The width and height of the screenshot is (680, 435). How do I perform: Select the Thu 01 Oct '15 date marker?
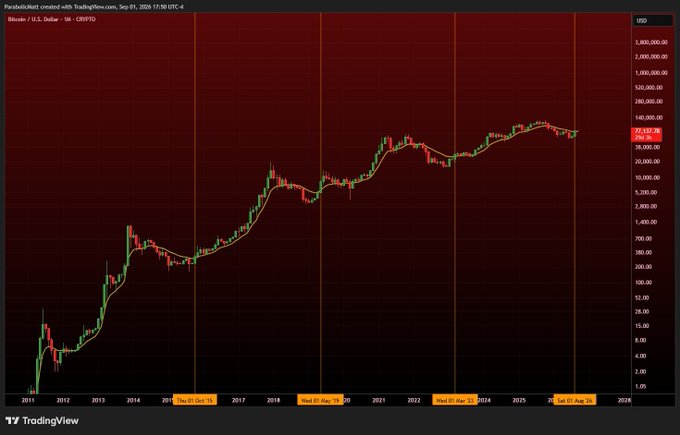(x=195, y=400)
